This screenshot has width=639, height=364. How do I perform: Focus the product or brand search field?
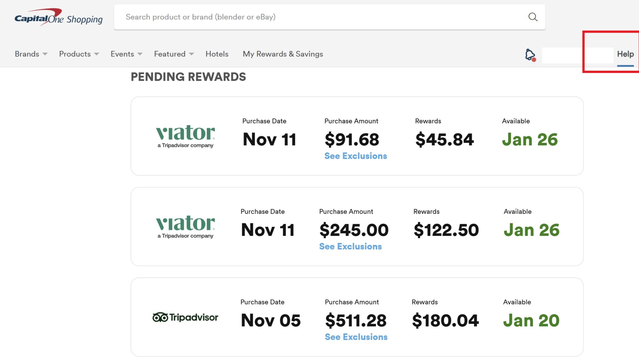(x=321, y=17)
